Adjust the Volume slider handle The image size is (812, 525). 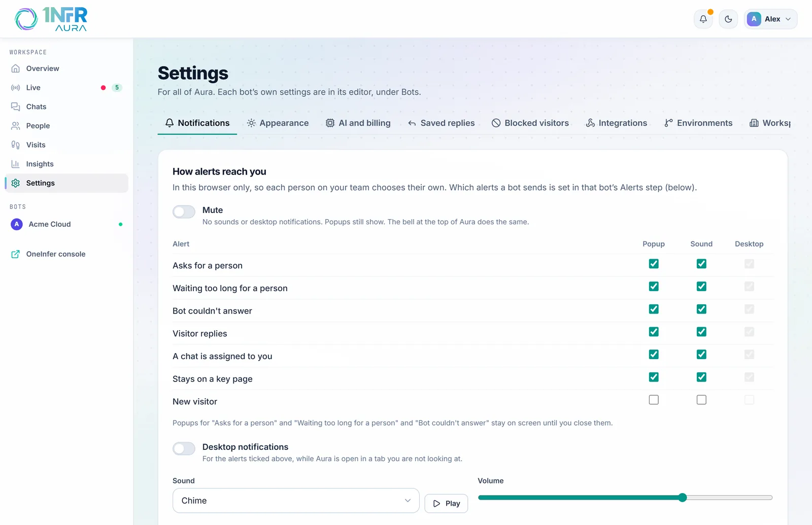(x=683, y=498)
